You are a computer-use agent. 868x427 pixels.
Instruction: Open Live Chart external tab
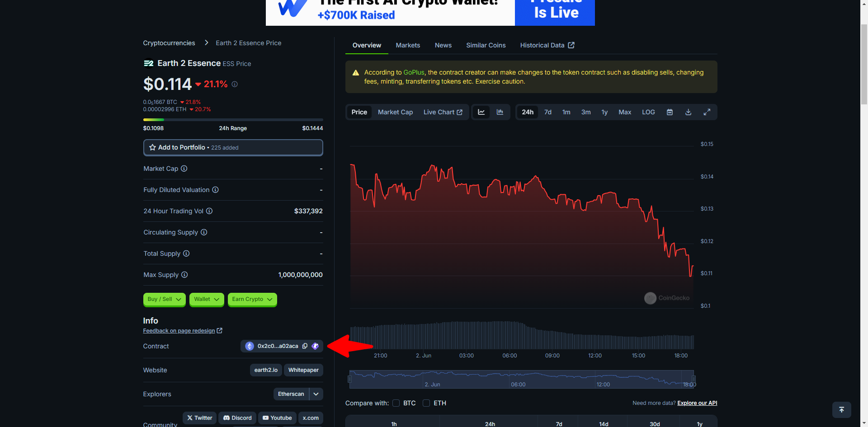pyautogui.click(x=443, y=112)
